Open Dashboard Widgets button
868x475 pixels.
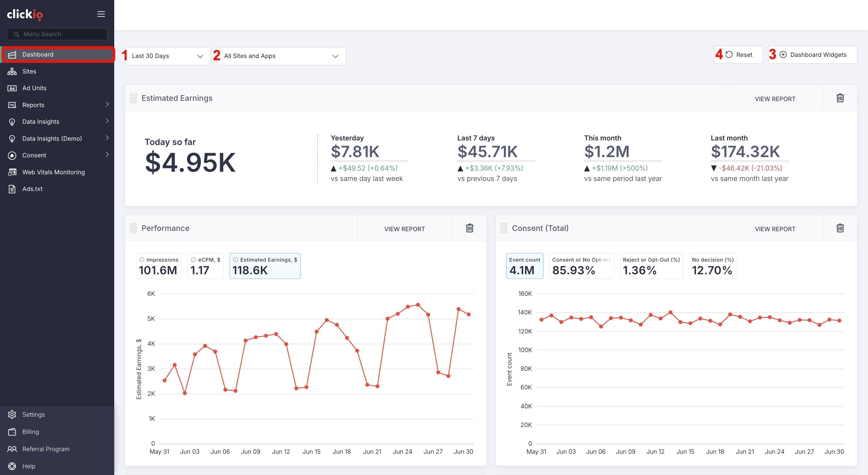point(812,55)
